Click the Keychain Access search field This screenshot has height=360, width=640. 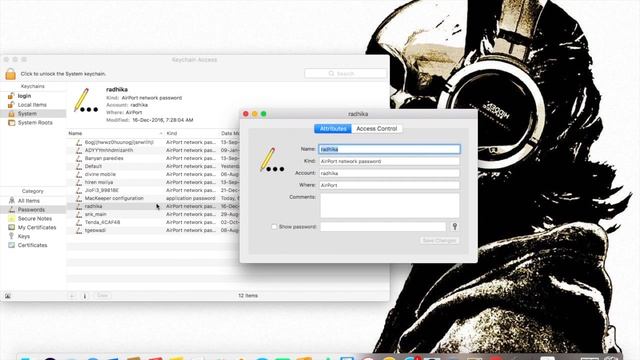tap(345, 73)
